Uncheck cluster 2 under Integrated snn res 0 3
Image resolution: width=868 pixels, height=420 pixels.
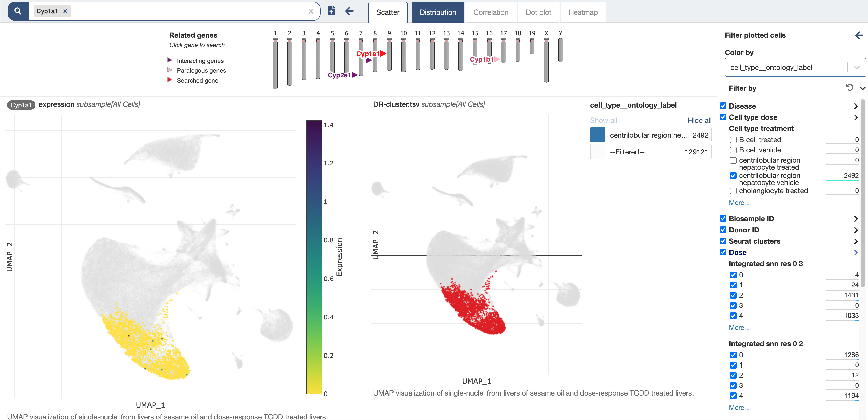pyautogui.click(x=733, y=295)
